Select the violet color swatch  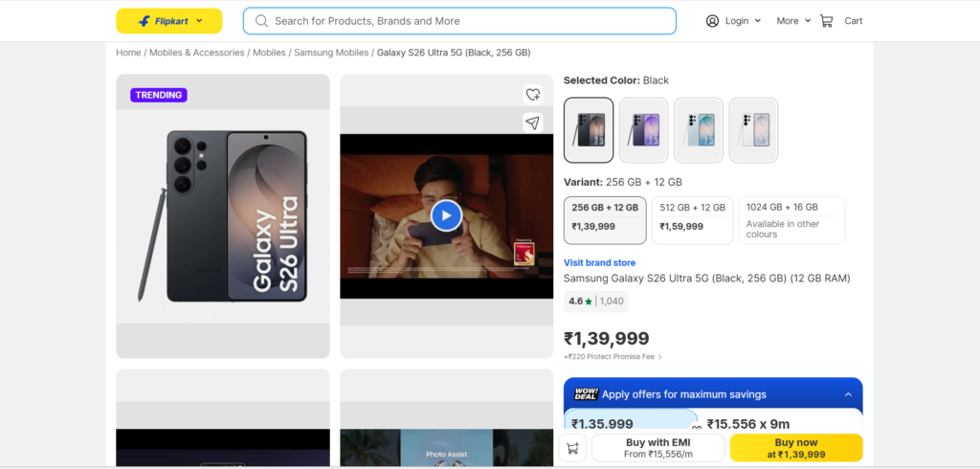644,130
